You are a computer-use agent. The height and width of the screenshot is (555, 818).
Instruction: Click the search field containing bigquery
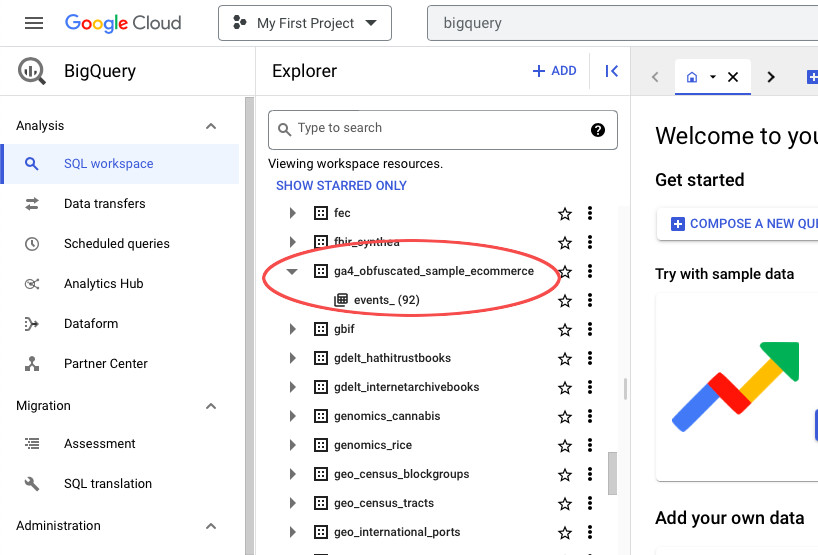pos(622,23)
